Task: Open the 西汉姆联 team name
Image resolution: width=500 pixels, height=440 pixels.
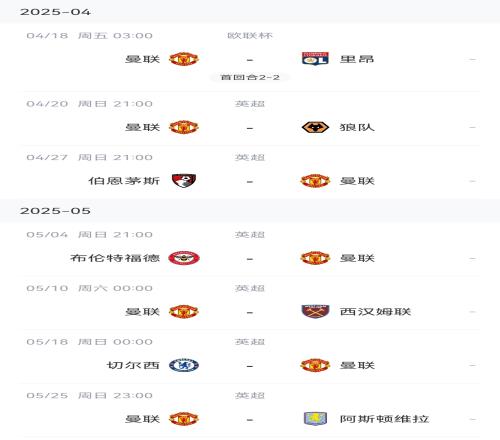Action: [x=375, y=312]
